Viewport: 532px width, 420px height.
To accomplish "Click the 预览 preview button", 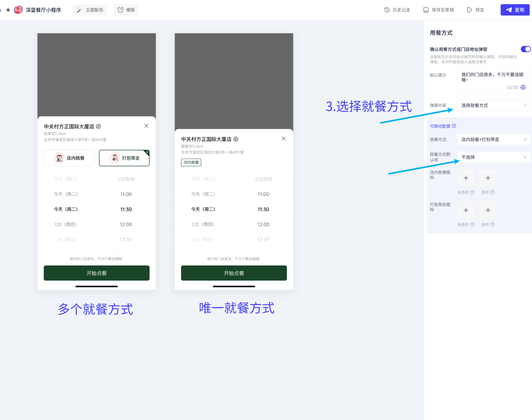I will 475,10.
